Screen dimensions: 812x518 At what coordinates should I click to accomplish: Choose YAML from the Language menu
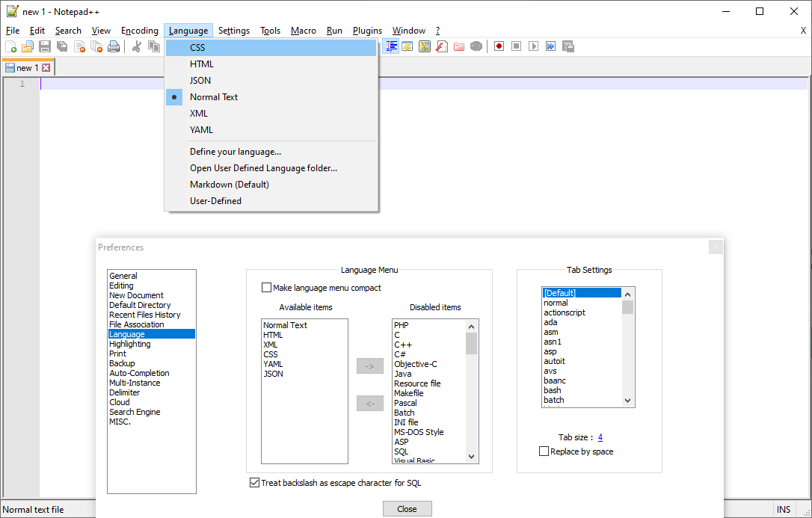pyautogui.click(x=271, y=130)
